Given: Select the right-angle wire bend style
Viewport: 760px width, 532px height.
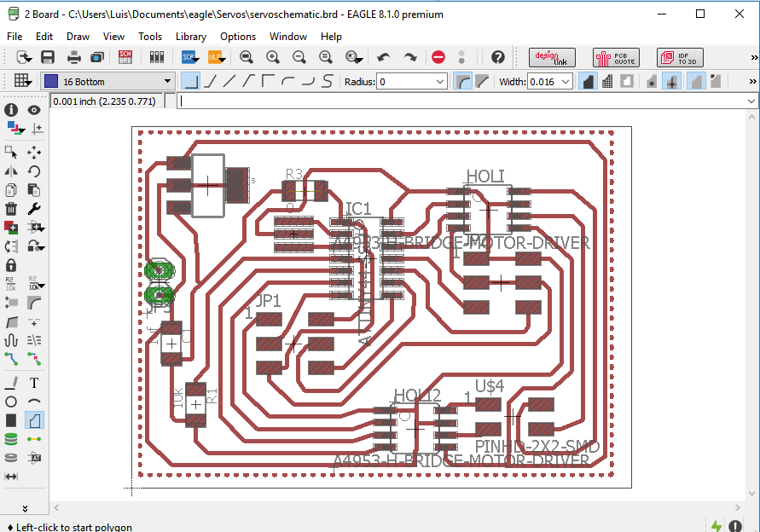Looking at the screenshot, I should pos(190,81).
